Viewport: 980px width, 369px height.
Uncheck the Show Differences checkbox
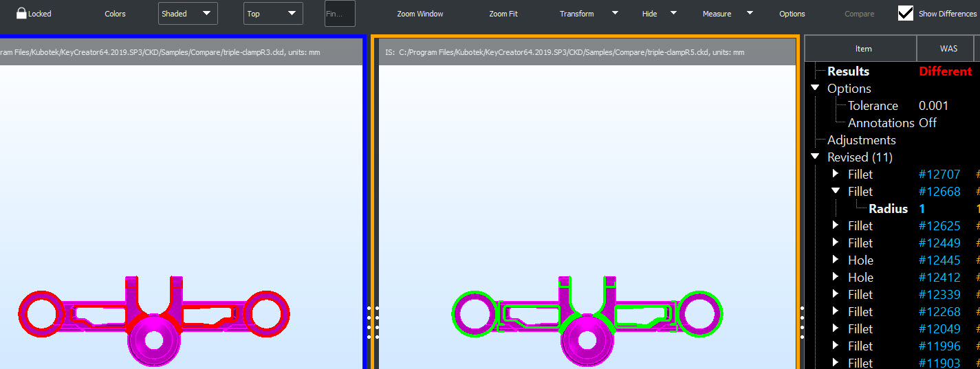point(906,13)
